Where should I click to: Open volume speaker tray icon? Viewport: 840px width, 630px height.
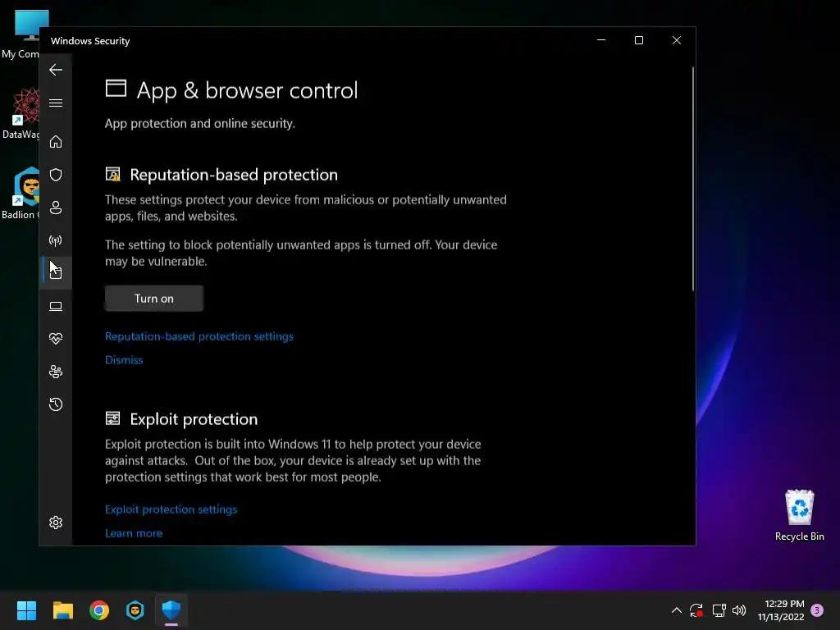[739, 610]
